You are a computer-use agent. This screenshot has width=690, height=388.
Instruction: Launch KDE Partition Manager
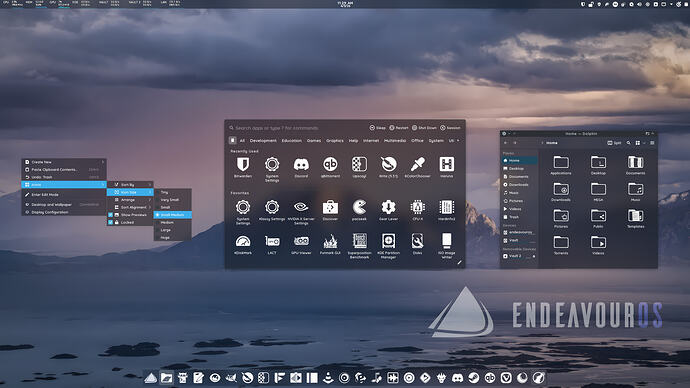388,246
